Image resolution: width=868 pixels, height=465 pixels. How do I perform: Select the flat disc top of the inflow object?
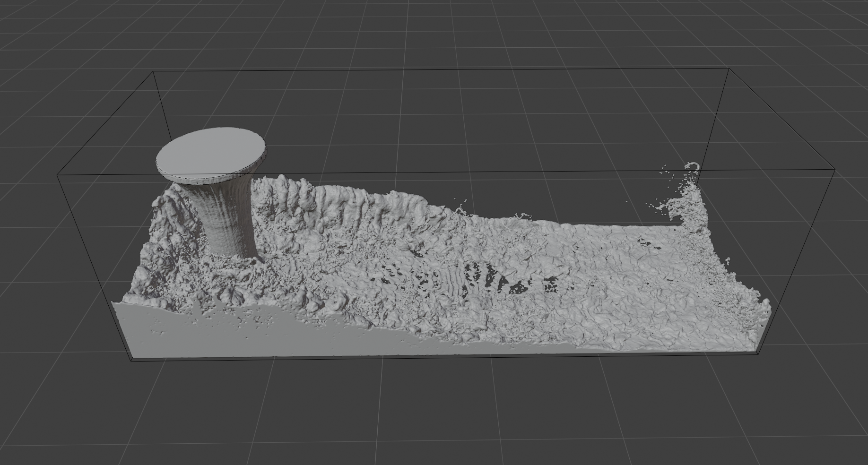210,153
